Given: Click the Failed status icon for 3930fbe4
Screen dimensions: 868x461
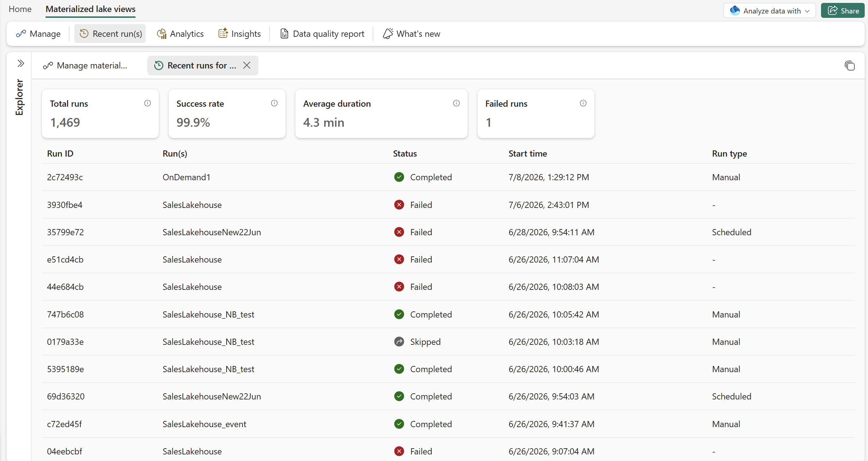Looking at the screenshot, I should coord(399,205).
